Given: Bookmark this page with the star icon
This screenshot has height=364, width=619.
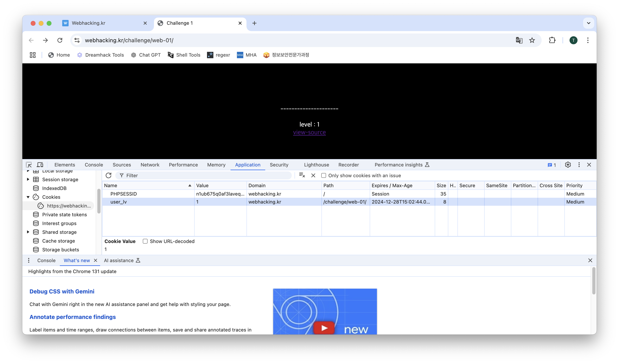Looking at the screenshot, I should point(532,40).
